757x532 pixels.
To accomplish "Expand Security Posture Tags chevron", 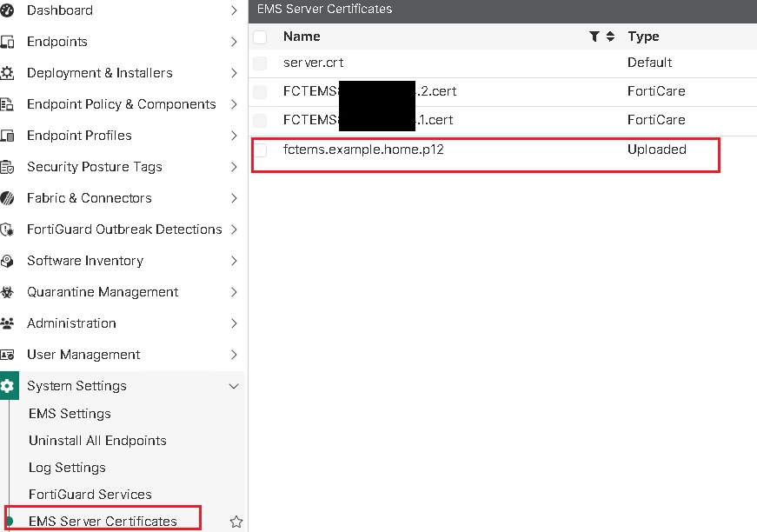I will (234, 167).
